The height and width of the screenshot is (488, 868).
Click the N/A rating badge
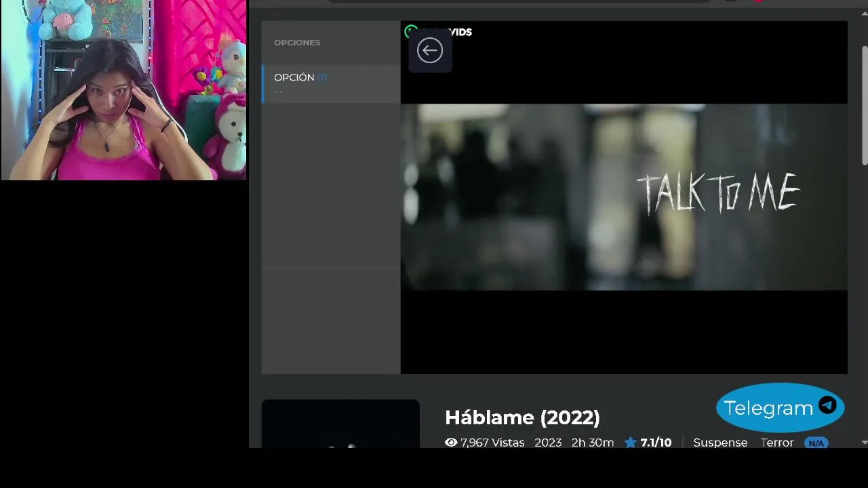pos(816,443)
